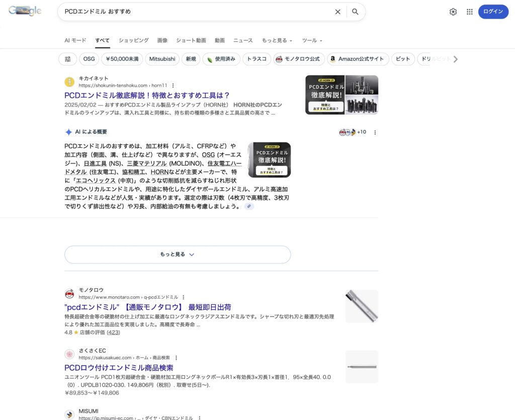The width and height of the screenshot is (515, 420).
Task: Clear the search box with X icon
Action: tap(337, 12)
